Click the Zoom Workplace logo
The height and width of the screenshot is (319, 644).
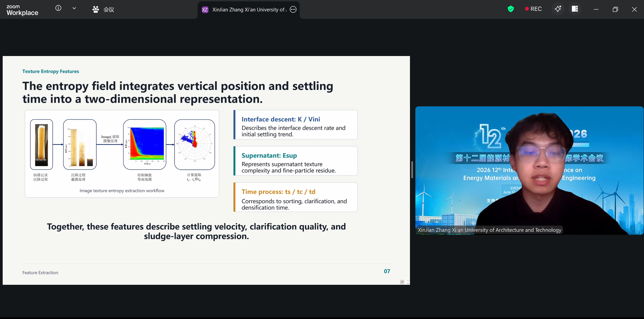coord(22,10)
